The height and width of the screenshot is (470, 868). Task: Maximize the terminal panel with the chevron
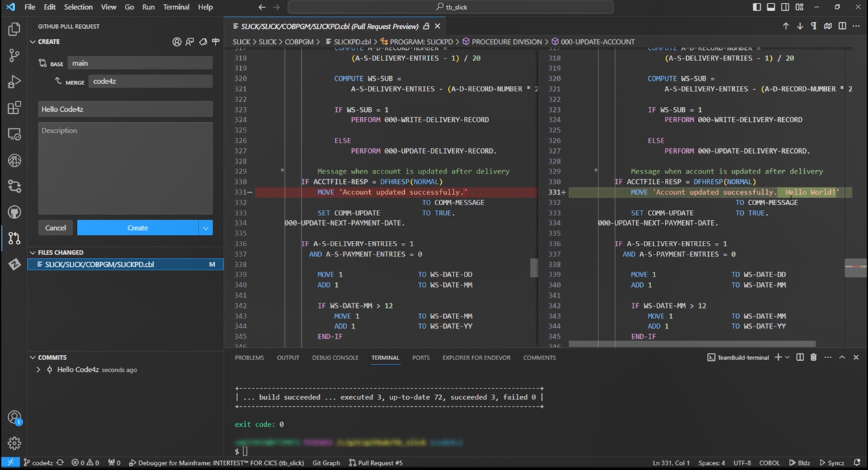pyautogui.click(x=842, y=357)
